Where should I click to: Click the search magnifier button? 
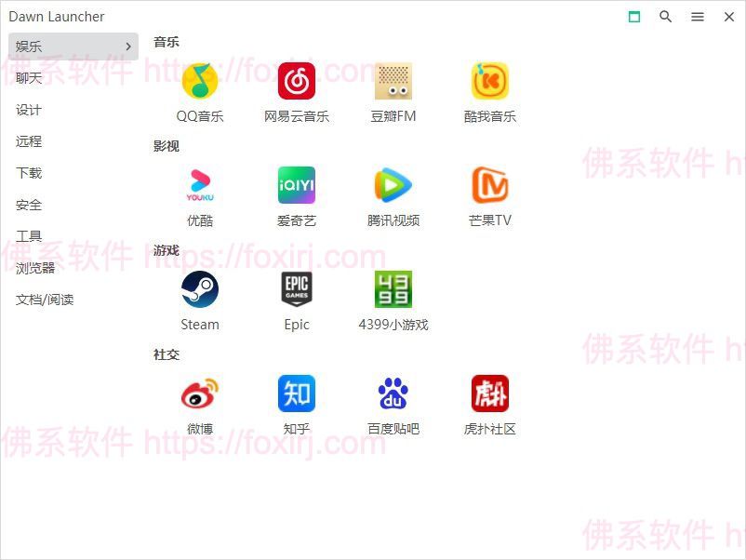[666, 17]
